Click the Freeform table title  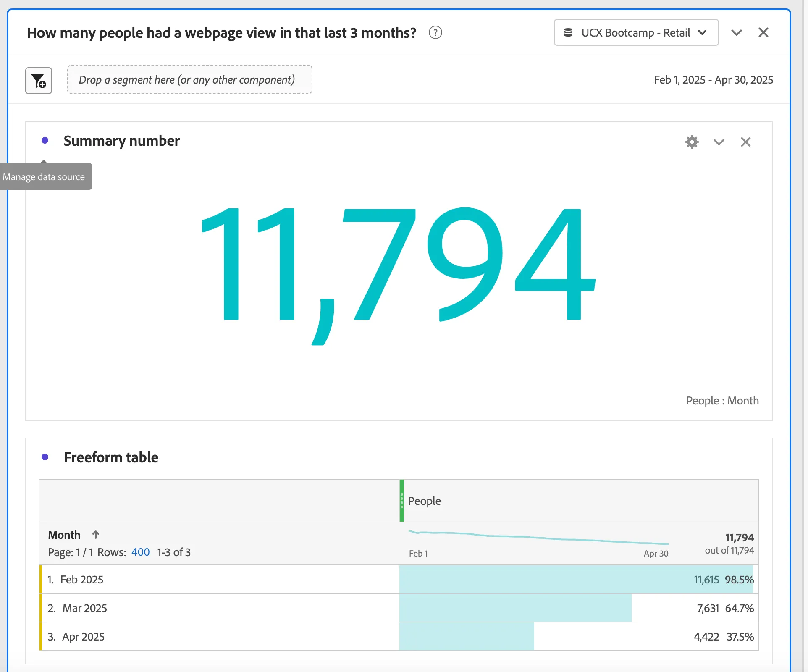tap(111, 457)
